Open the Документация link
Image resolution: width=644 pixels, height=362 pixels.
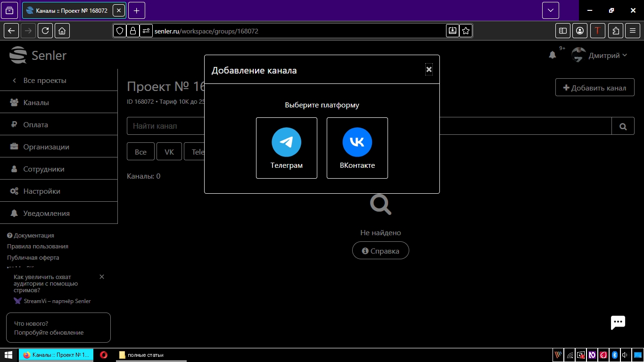pyautogui.click(x=33, y=235)
